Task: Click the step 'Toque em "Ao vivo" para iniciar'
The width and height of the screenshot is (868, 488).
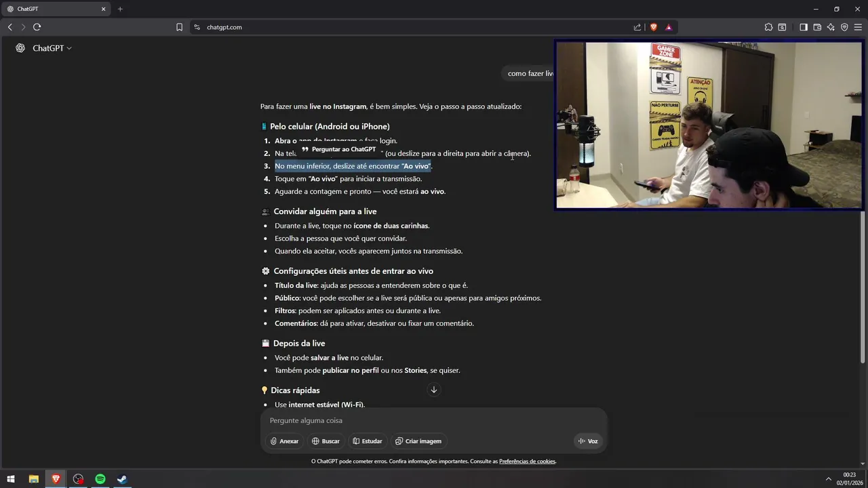Action: point(348,179)
